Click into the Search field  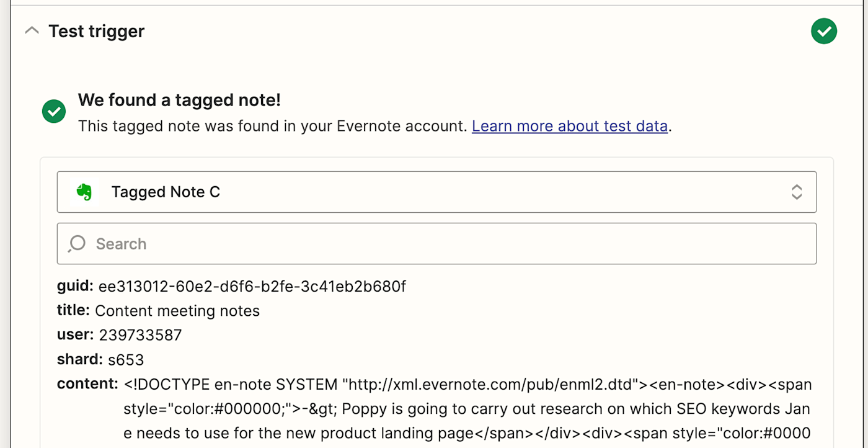[434, 244]
